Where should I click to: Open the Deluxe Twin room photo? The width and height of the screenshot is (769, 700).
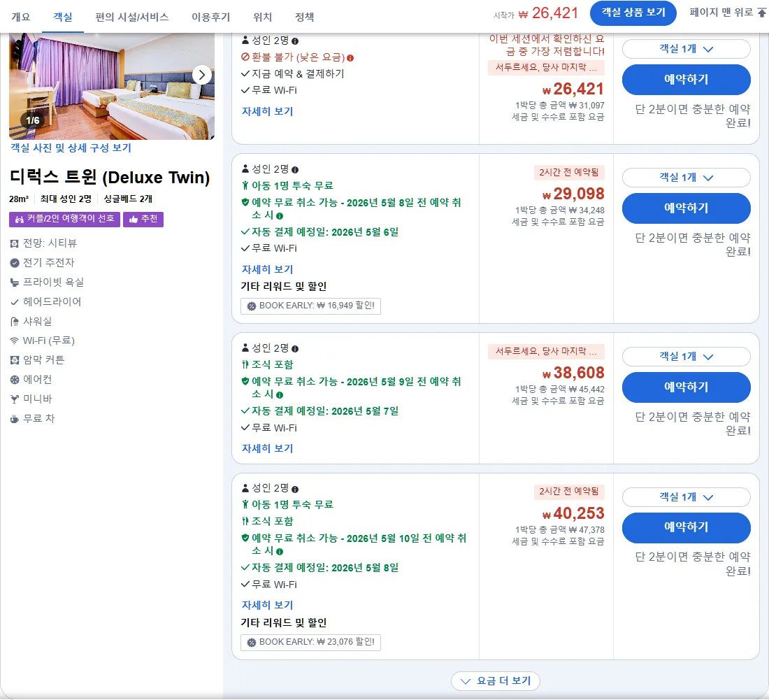point(112,86)
